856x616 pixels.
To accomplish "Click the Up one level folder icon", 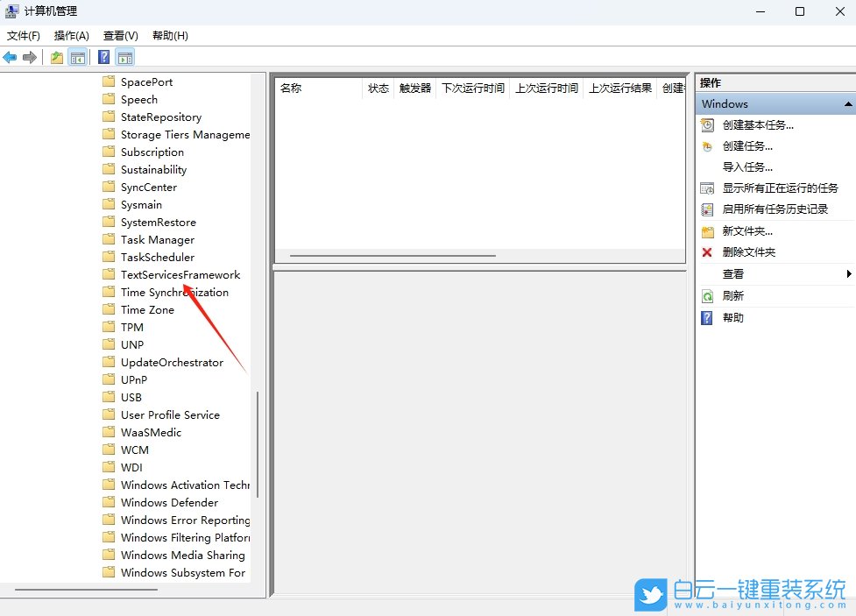I will tap(57, 58).
